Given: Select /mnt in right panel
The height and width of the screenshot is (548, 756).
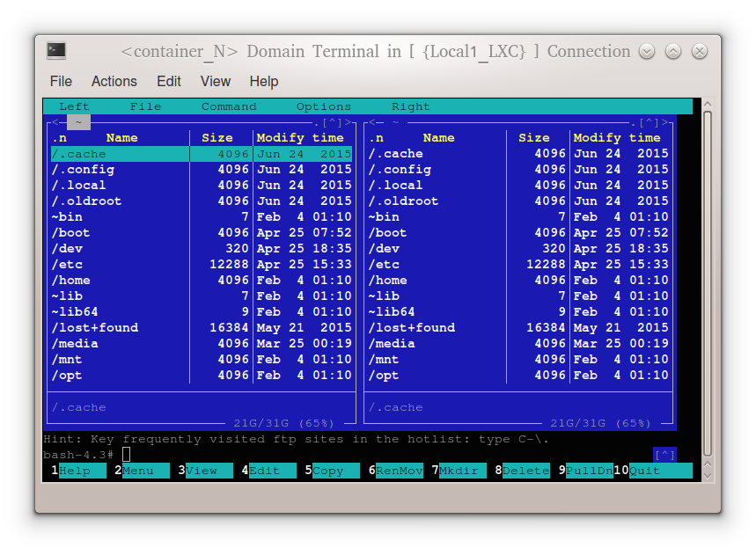Looking at the screenshot, I should (518, 360).
